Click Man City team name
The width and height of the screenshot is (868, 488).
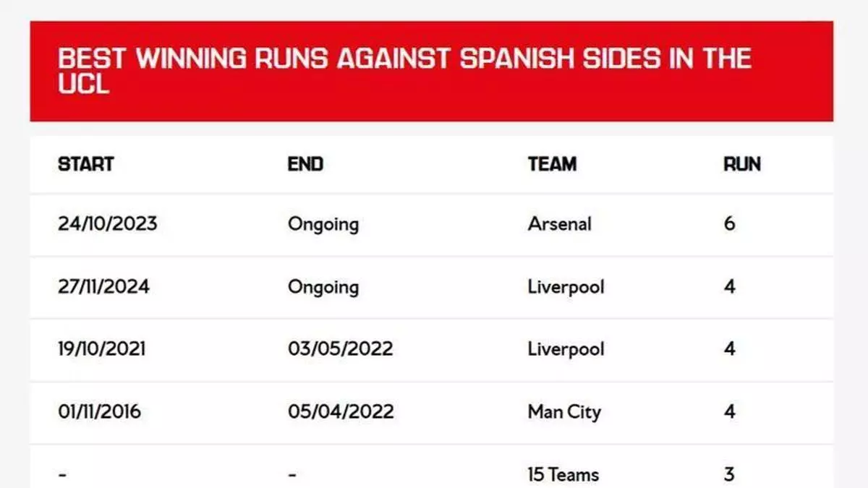point(564,412)
